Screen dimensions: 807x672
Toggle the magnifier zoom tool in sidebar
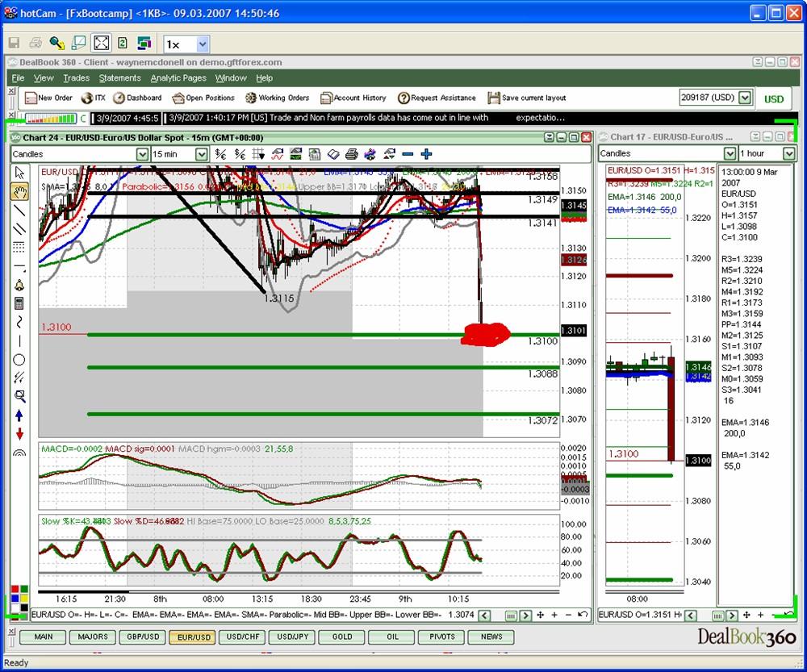19,396
